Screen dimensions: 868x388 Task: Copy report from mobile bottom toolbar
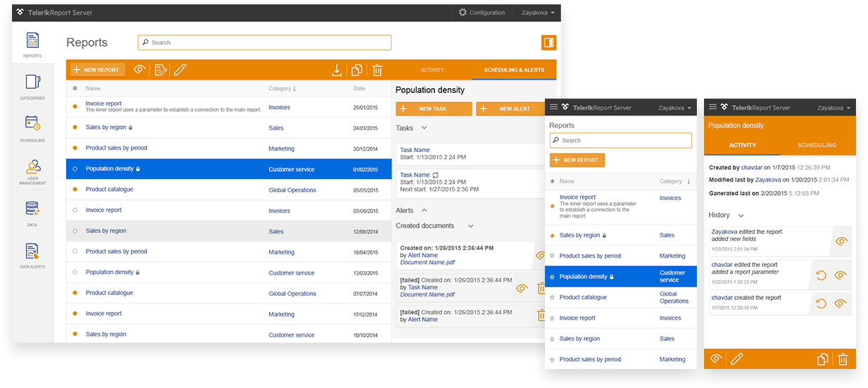point(822,359)
